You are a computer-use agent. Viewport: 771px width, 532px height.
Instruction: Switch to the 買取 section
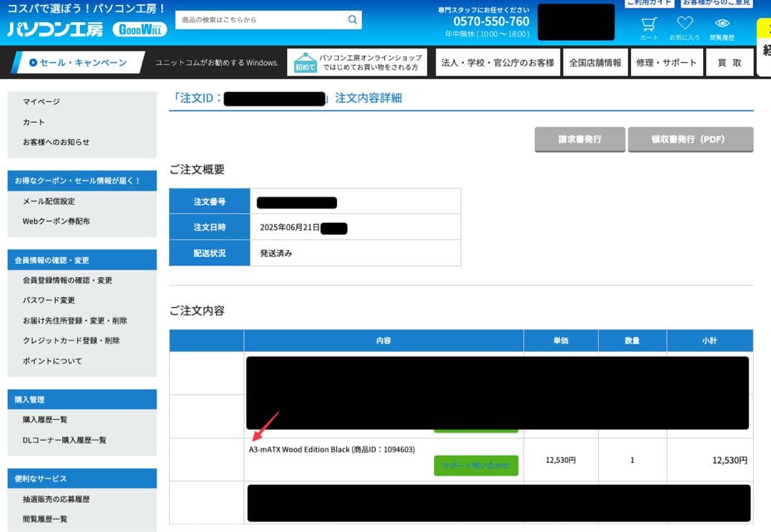[730, 62]
